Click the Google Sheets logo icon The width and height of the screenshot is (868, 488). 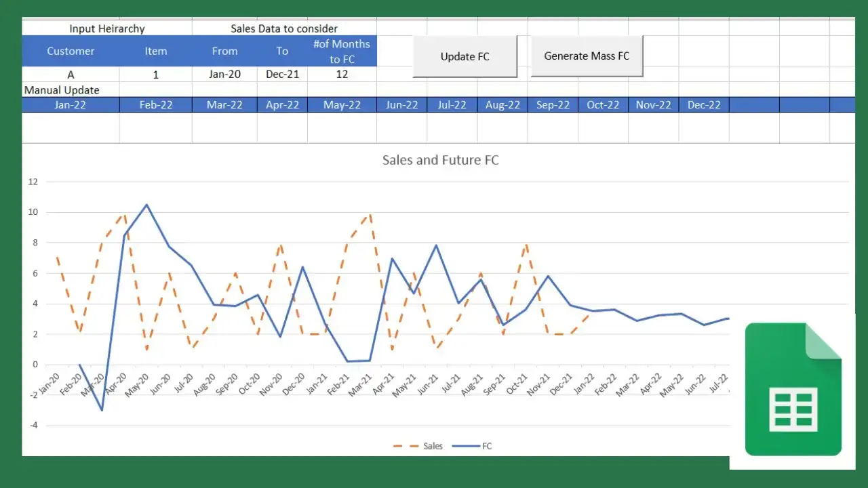pyautogui.click(x=793, y=390)
